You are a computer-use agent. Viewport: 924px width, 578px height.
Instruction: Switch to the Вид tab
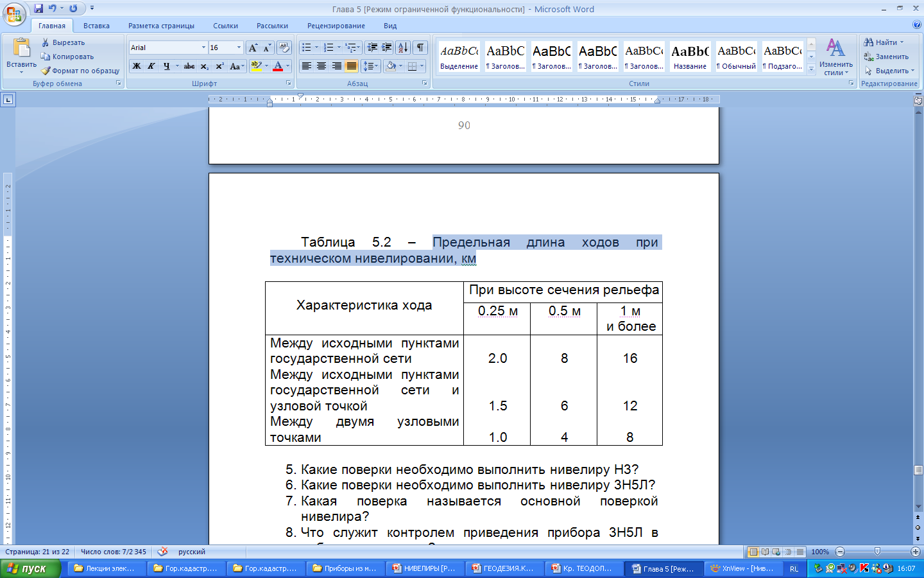(x=390, y=26)
